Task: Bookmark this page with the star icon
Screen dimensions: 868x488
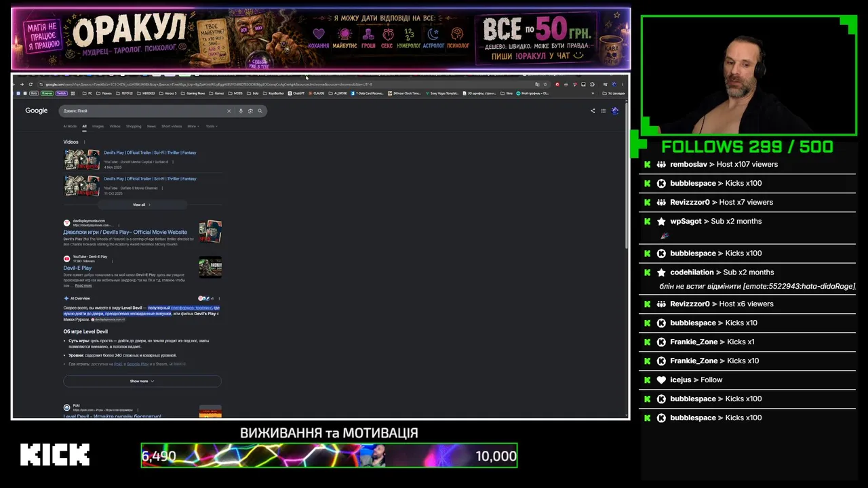Action: 545,84
